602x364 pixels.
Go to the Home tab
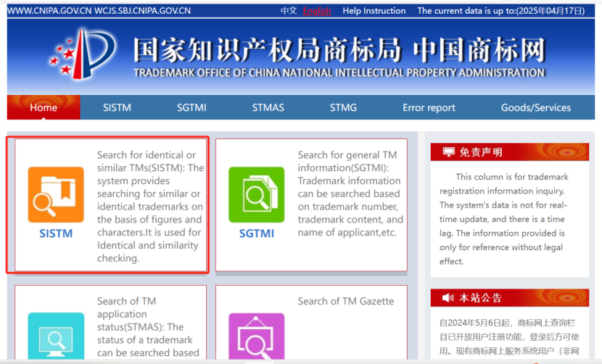click(44, 107)
